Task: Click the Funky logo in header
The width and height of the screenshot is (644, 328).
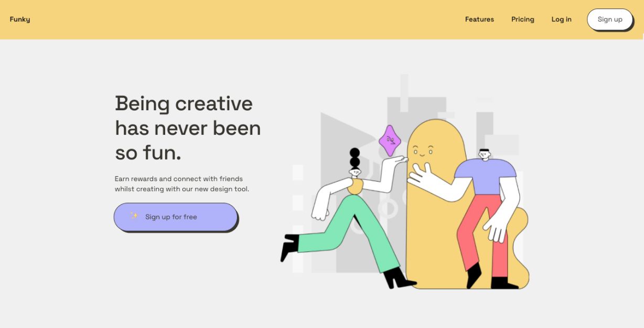Action: pos(20,19)
